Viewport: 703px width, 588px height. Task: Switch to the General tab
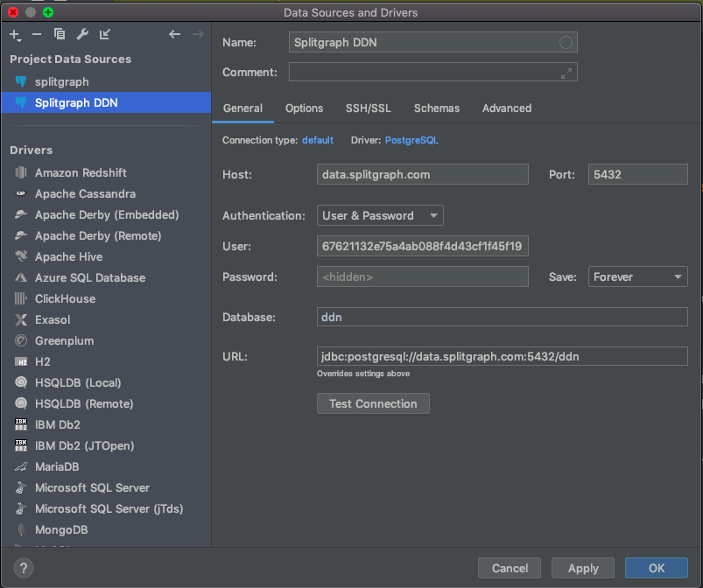coord(243,108)
